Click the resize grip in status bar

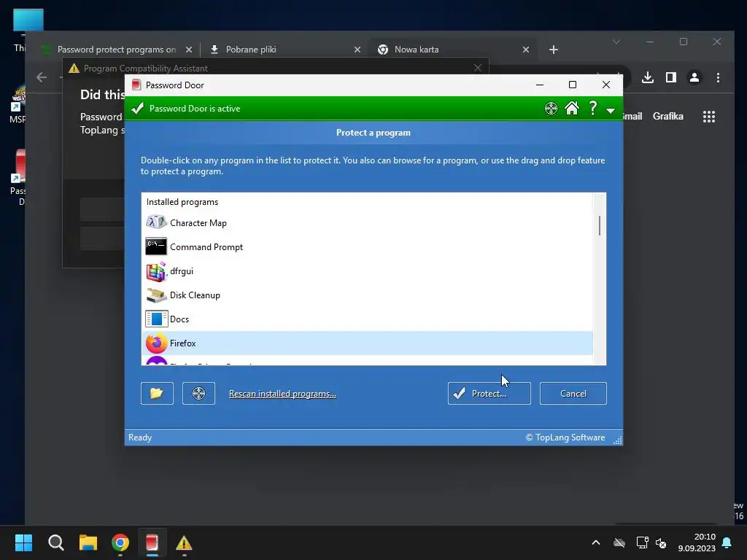617,440
